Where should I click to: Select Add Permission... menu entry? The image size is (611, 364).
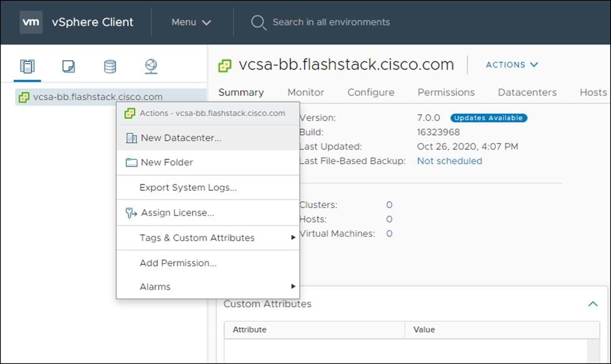[208, 263]
